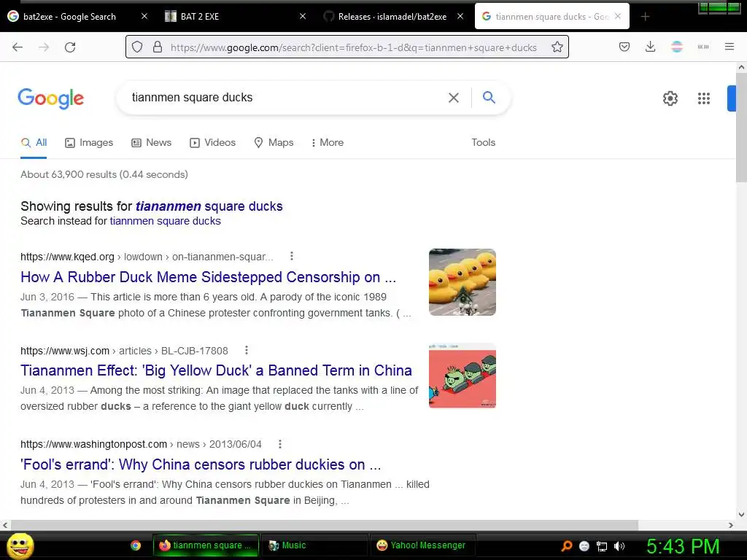Focus the browser address bar URL
The height and width of the screenshot is (560, 747).
click(354, 47)
